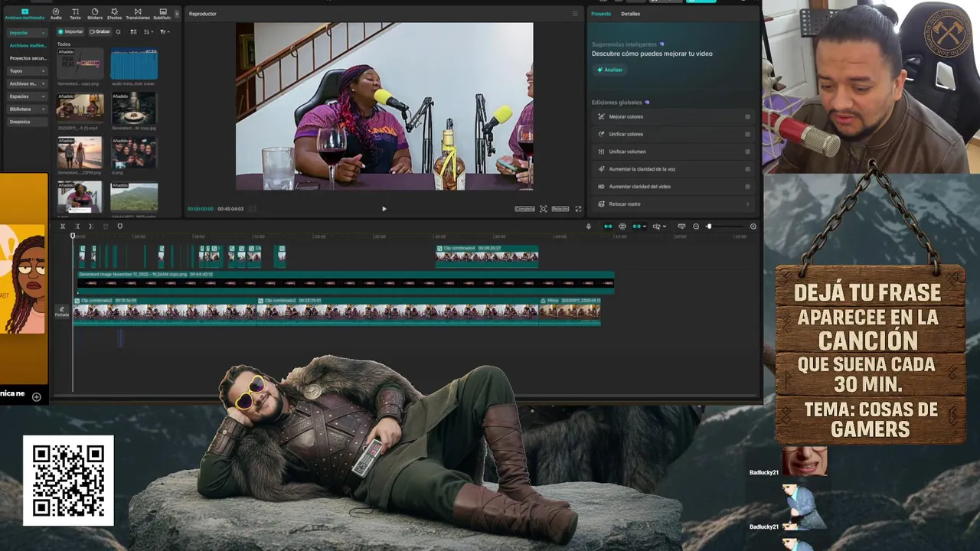
Task: Open the Stickers panel
Action: coord(95,14)
